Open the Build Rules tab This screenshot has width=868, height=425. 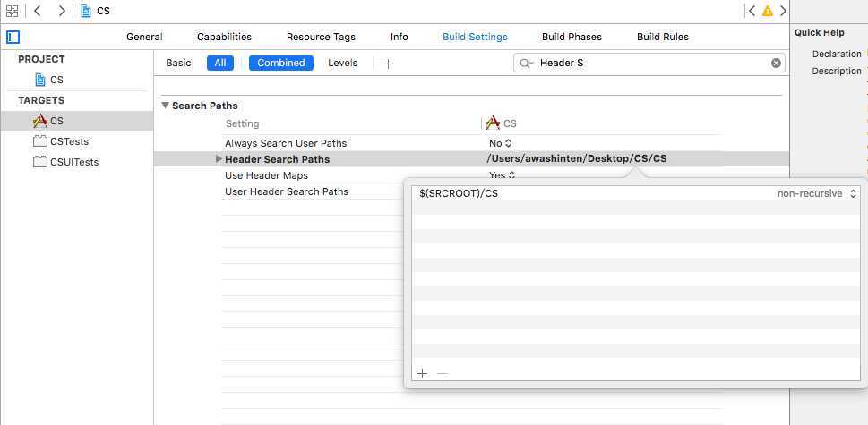(x=663, y=37)
